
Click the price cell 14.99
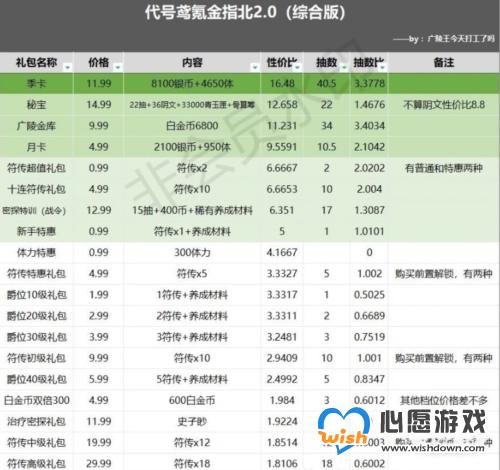pos(98,105)
